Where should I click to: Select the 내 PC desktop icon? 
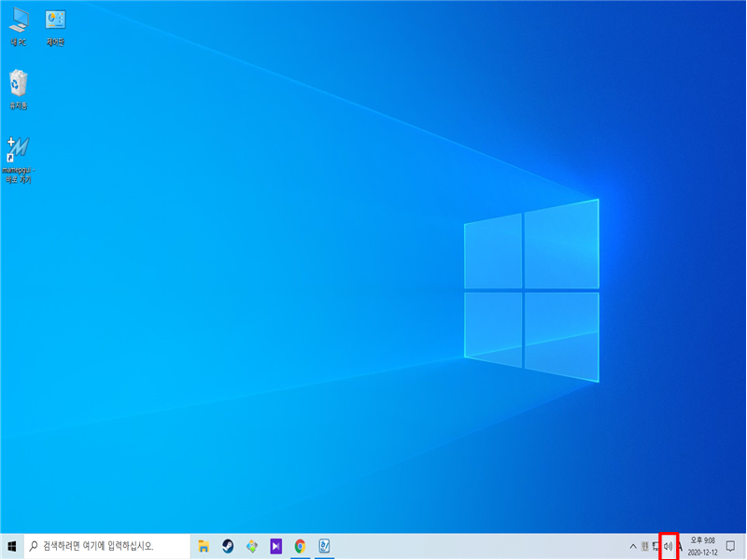pyautogui.click(x=19, y=28)
